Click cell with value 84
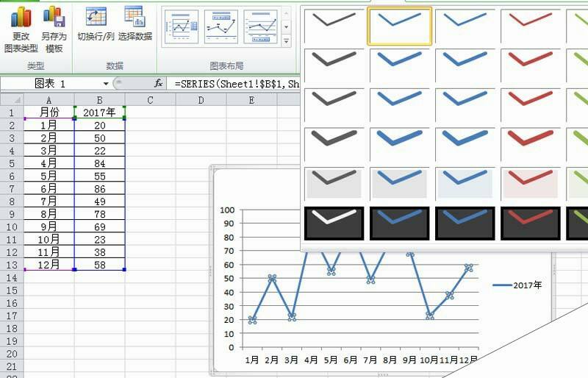 [99, 163]
